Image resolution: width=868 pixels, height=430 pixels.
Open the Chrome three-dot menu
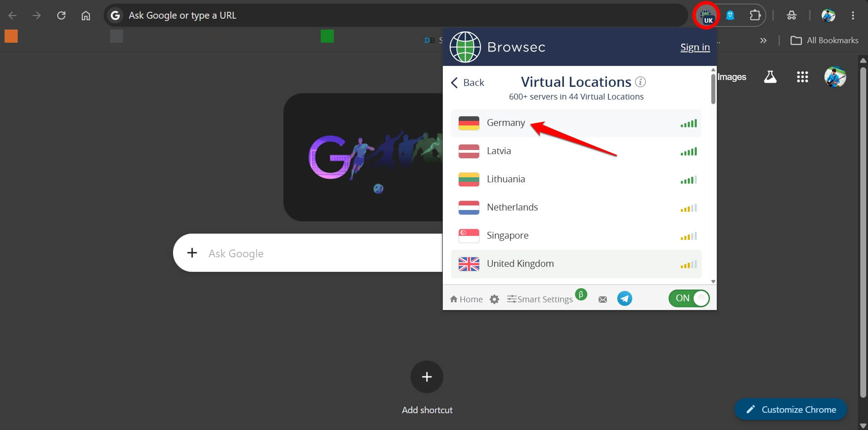[x=853, y=15]
